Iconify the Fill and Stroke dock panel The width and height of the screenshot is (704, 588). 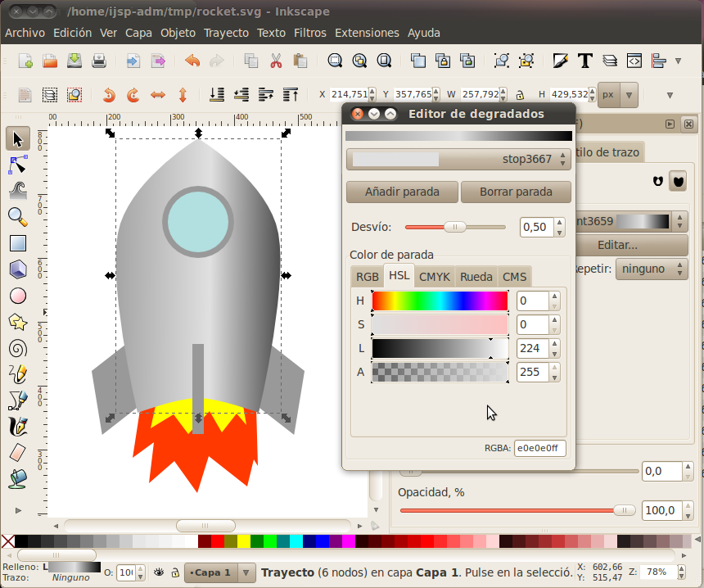click(670, 124)
